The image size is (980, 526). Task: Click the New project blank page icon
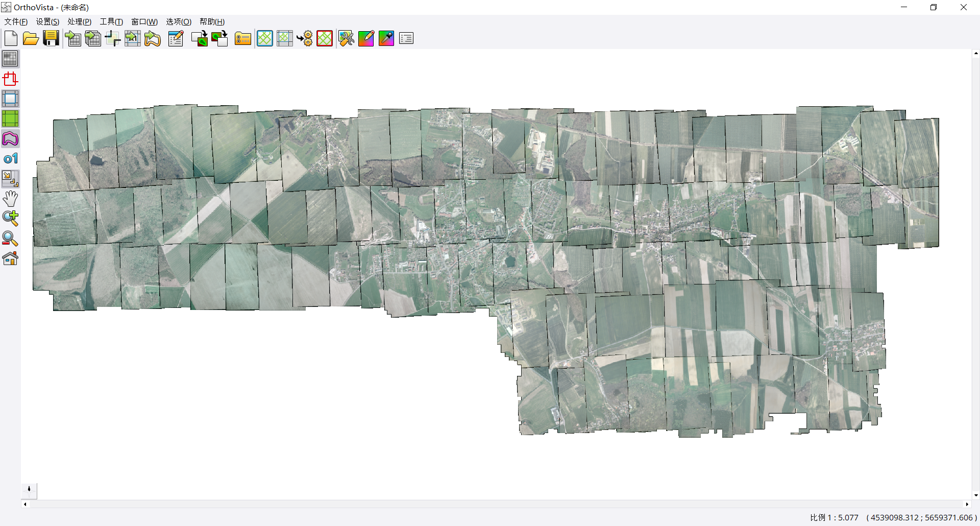11,38
